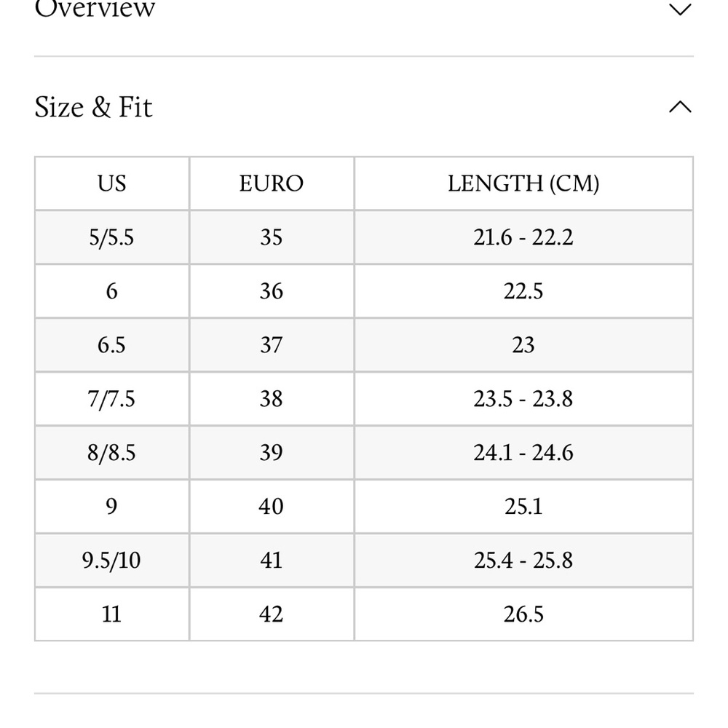Click the 25.4 - 25.8 length cell
The height and width of the screenshot is (728, 728).
click(523, 561)
